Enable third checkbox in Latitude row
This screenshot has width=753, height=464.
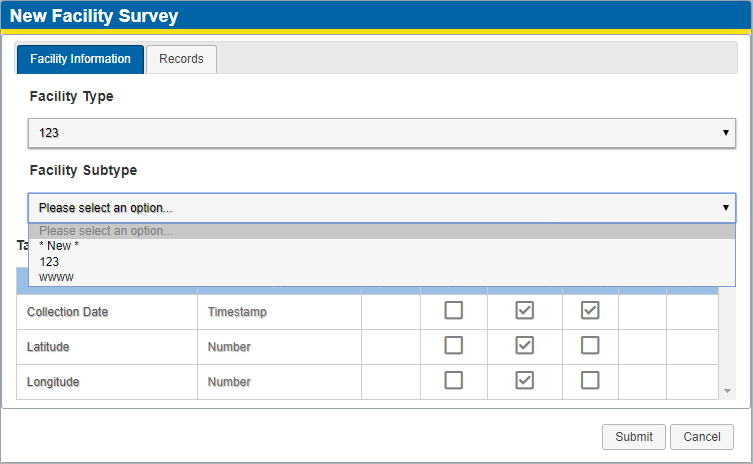590,345
